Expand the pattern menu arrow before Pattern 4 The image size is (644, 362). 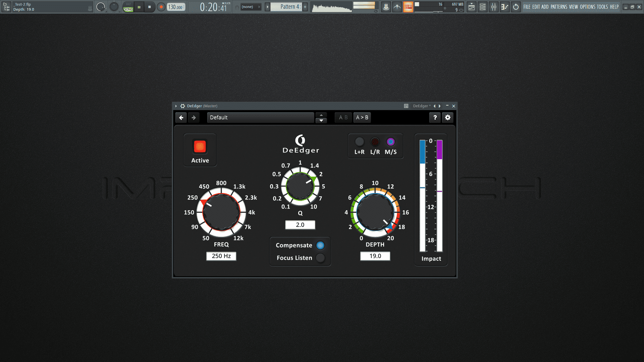click(267, 7)
